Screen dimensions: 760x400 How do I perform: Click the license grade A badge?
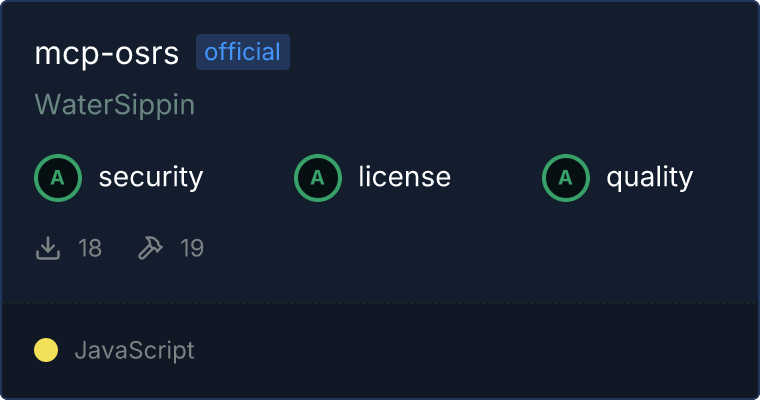tap(317, 178)
